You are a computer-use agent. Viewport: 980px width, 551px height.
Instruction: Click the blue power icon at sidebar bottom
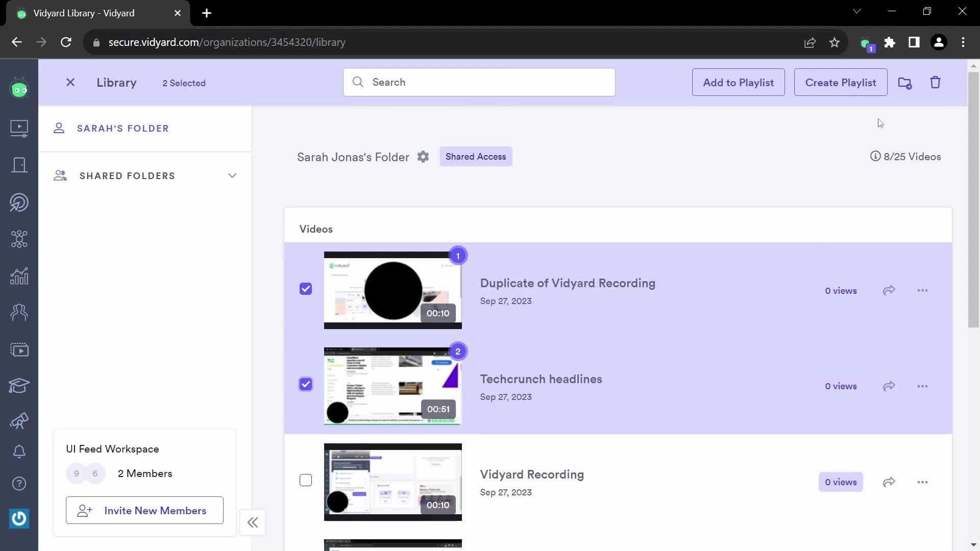19,518
